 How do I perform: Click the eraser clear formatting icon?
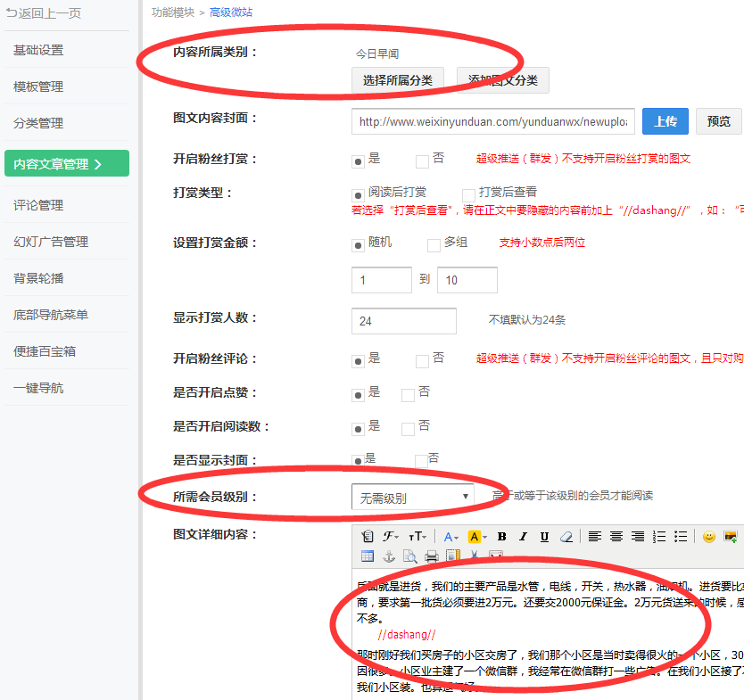(x=566, y=537)
